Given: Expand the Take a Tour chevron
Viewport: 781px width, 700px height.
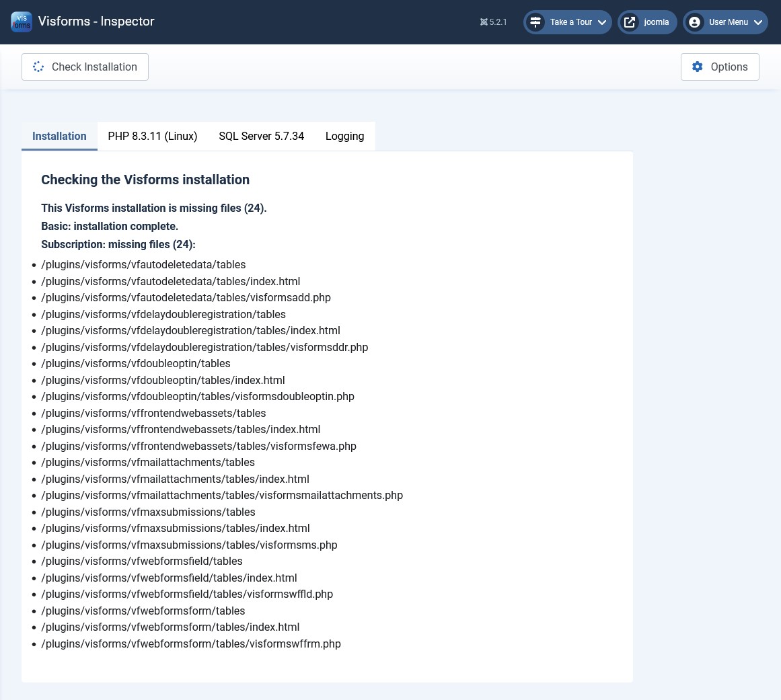Looking at the screenshot, I should [602, 22].
